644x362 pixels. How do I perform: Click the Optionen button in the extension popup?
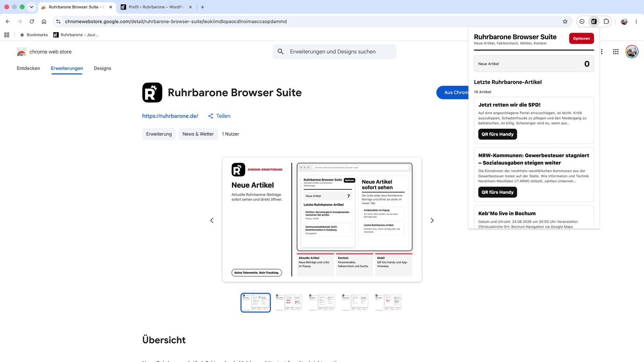[581, 39]
